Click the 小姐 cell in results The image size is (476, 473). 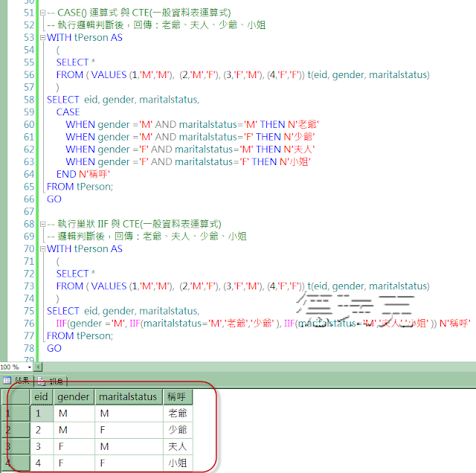coord(178,463)
